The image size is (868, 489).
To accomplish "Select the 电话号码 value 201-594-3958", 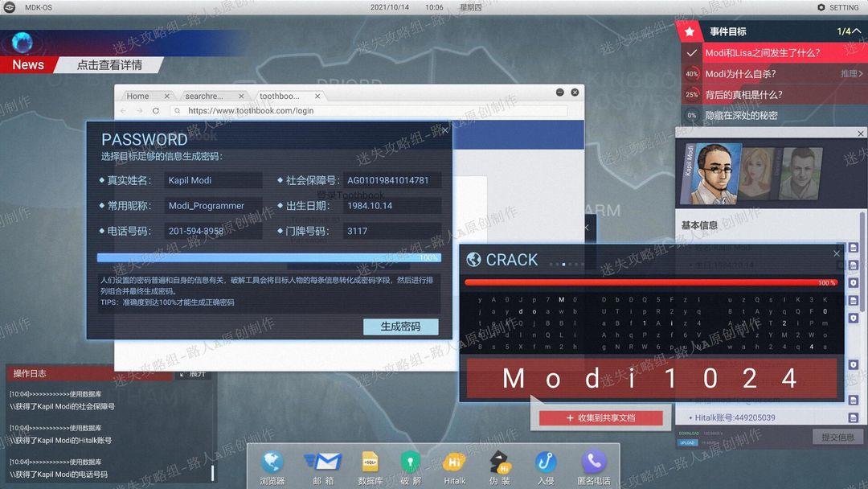I will (x=213, y=231).
